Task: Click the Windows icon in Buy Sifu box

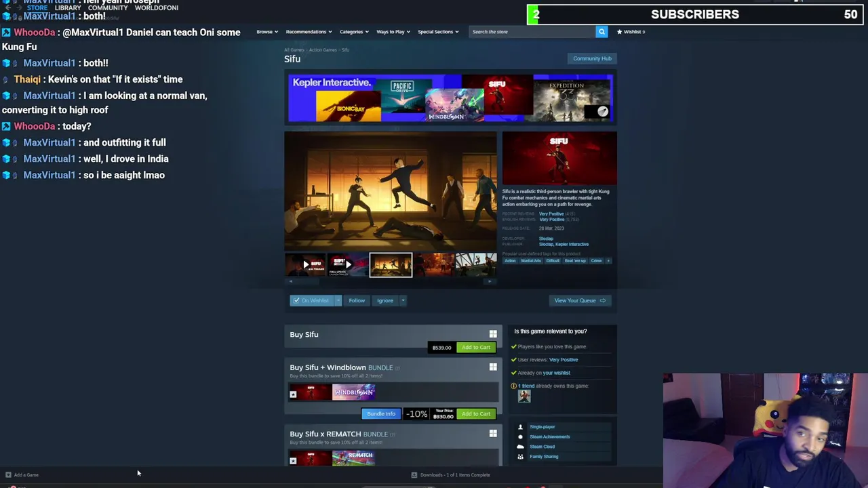Action: tap(493, 334)
